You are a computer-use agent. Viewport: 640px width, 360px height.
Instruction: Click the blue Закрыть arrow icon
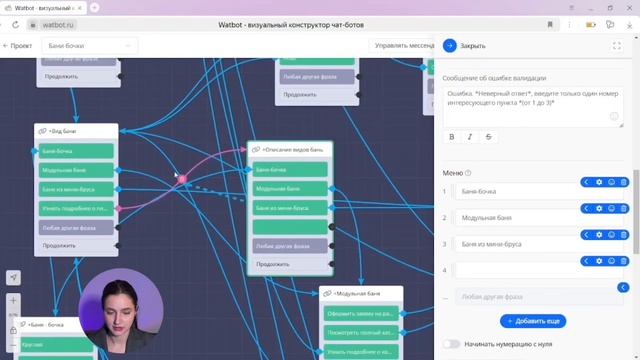pyautogui.click(x=449, y=46)
